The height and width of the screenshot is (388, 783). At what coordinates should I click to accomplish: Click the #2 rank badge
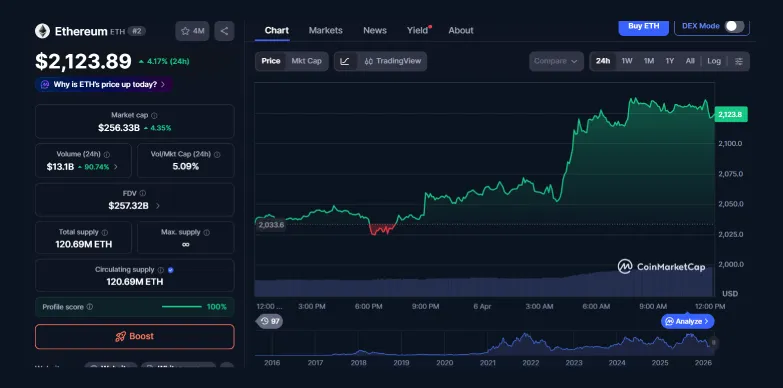(136, 31)
